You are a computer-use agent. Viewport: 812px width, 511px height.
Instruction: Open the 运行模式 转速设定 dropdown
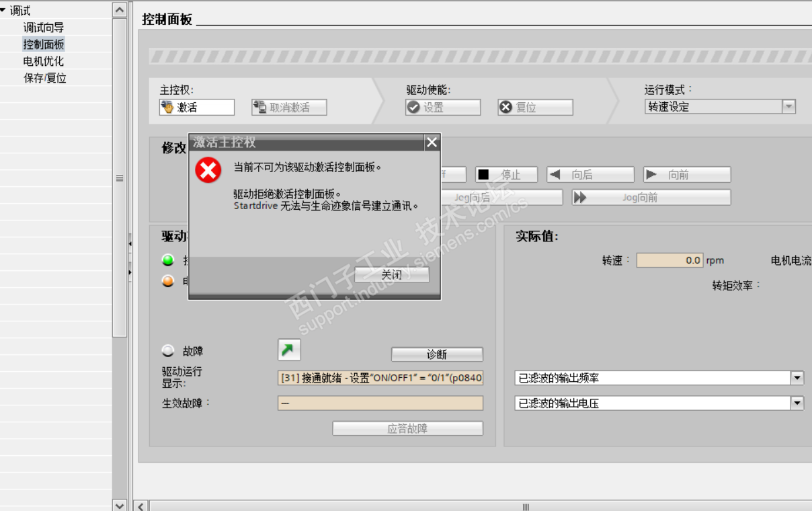pyautogui.click(x=788, y=106)
